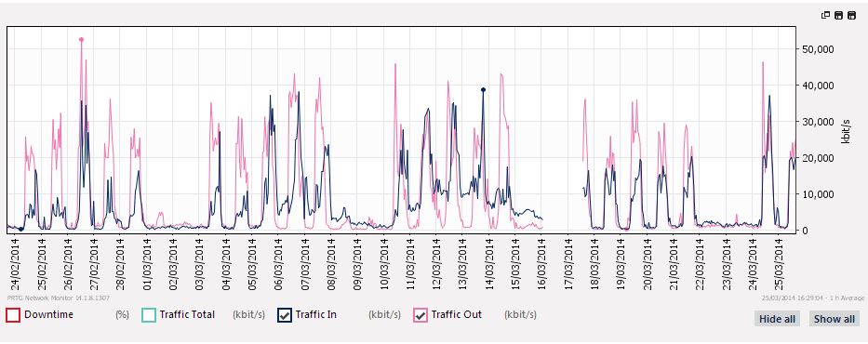868x344 pixels.
Task: Enable the Downtime channel checkbox
Action: coord(13,314)
